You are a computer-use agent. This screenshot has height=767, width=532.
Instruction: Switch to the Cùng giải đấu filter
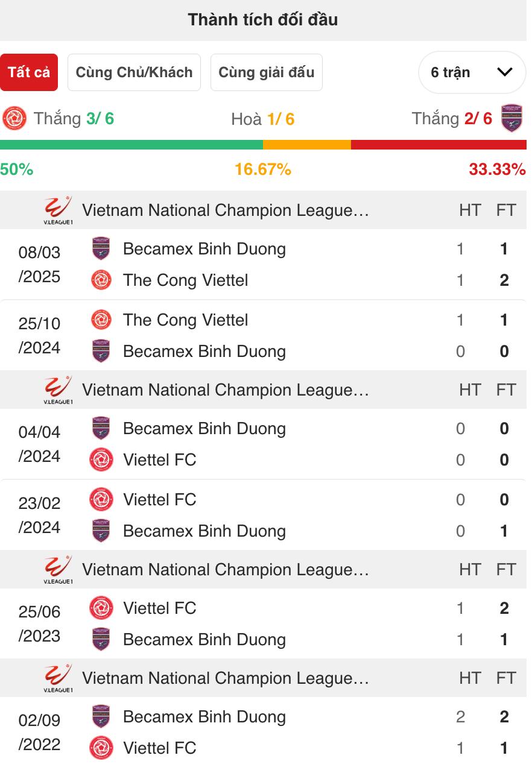pyautogui.click(x=267, y=72)
